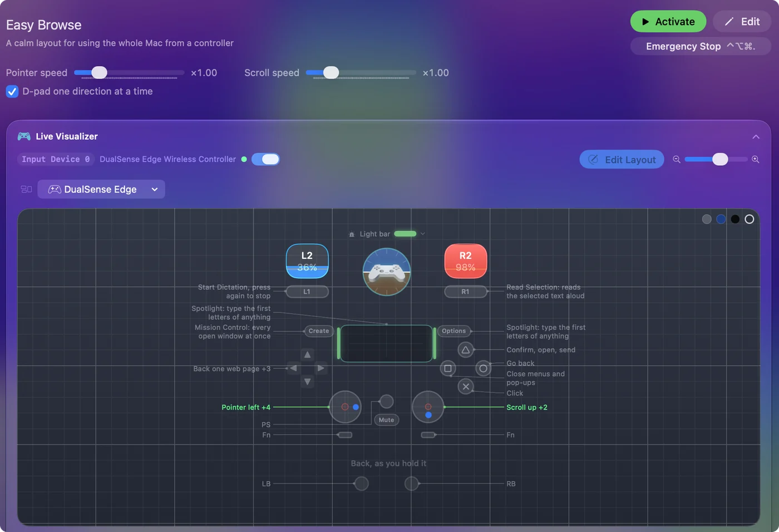Click the 'Confirm, open, send' label
This screenshot has height=532, width=779.
click(541, 350)
